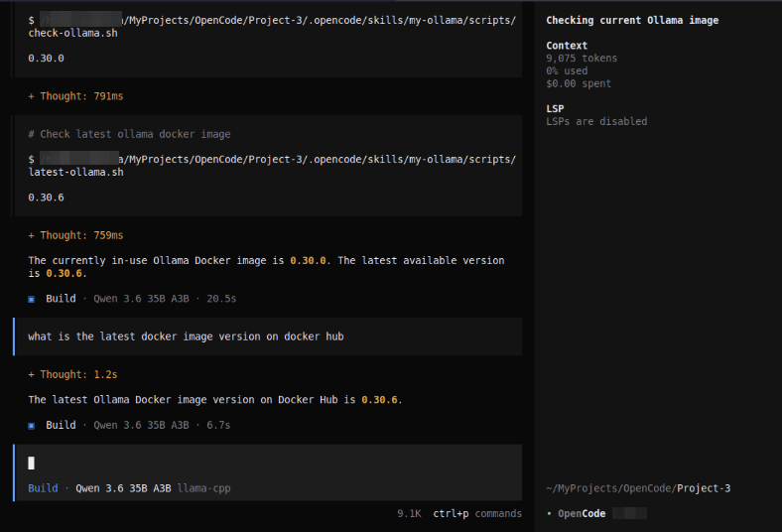Click the 'Checking current Ollama image' session title
The height and width of the screenshot is (532, 782).
[632, 21]
